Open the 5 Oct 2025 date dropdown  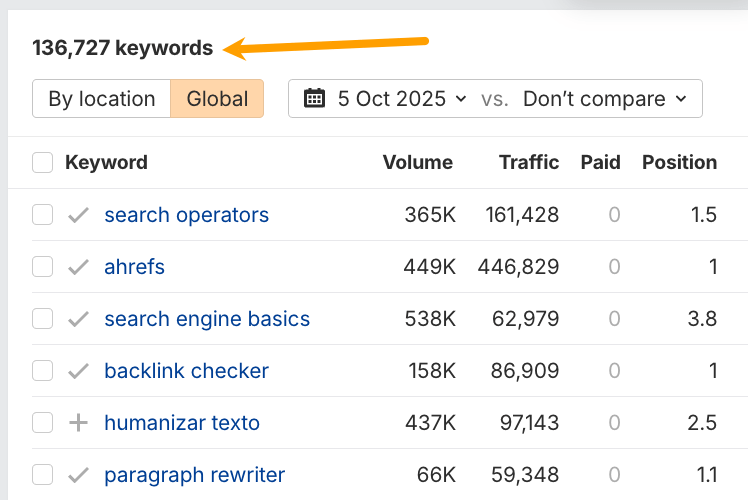pos(400,99)
